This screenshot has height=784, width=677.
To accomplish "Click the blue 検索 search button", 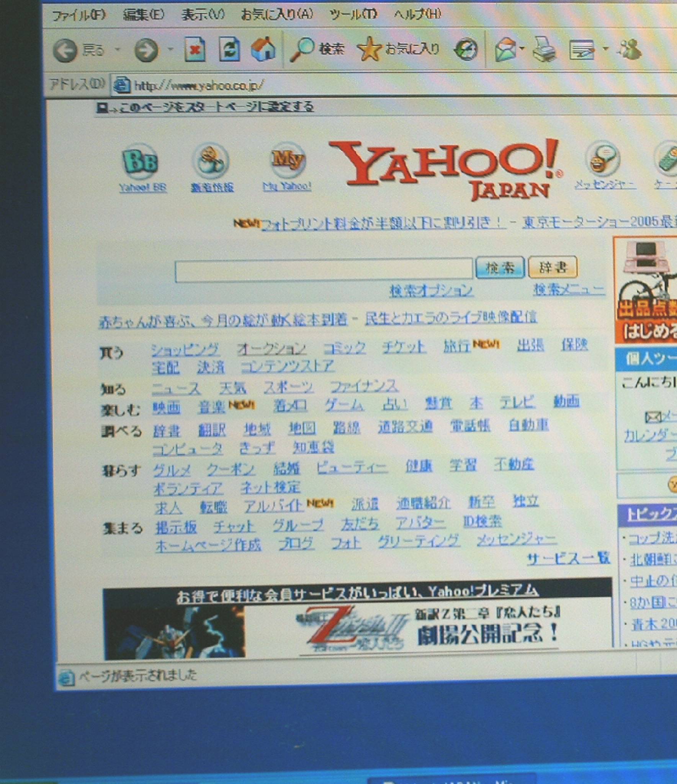I will pyautogui.click(x=500, y=267).
